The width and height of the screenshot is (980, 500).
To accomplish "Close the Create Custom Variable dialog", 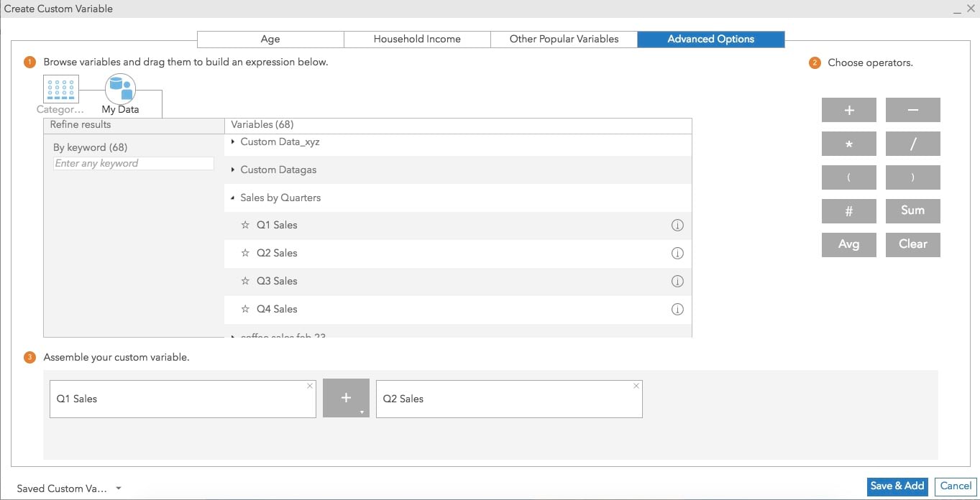I will pyautogui.click(x=970, y=9).
